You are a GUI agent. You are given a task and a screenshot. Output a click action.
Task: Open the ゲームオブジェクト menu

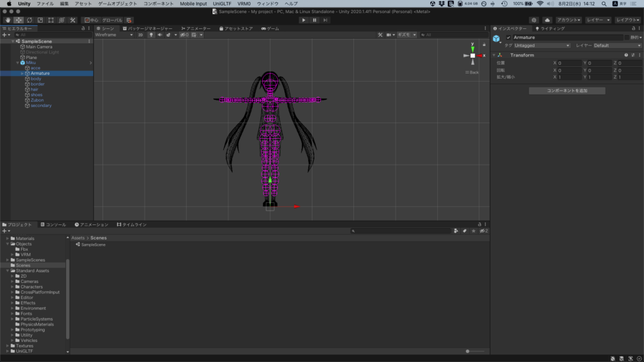118,4
